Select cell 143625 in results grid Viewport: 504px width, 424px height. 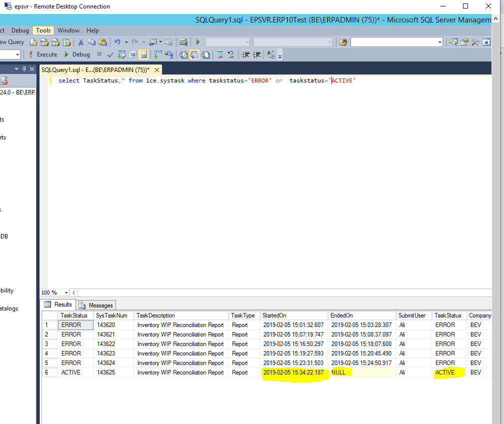pos(114,372)
